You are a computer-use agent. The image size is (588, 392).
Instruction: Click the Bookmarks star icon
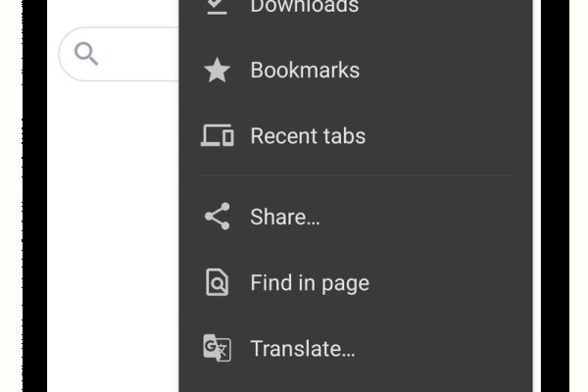217,71
